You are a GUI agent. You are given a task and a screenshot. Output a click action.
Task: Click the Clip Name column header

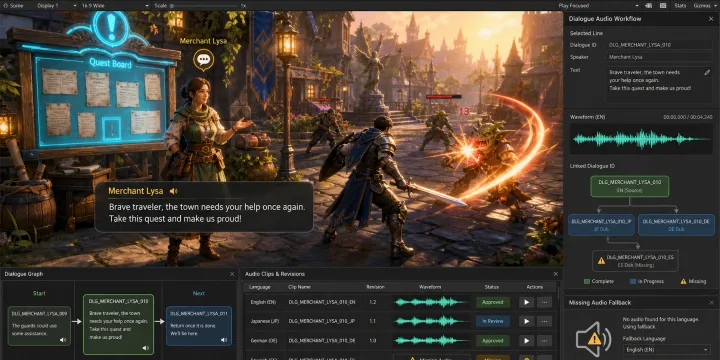299,287
